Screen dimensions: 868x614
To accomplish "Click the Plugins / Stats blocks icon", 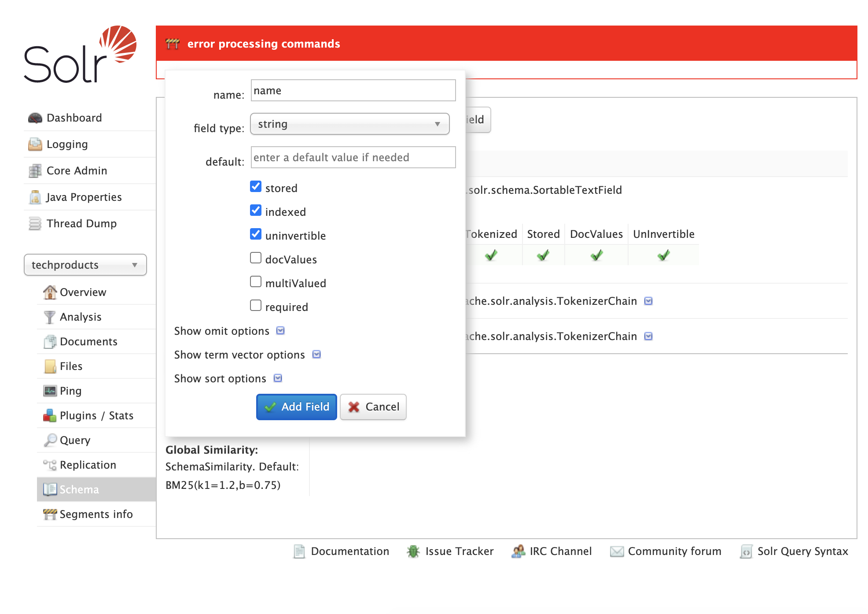I will pos(49,416).
